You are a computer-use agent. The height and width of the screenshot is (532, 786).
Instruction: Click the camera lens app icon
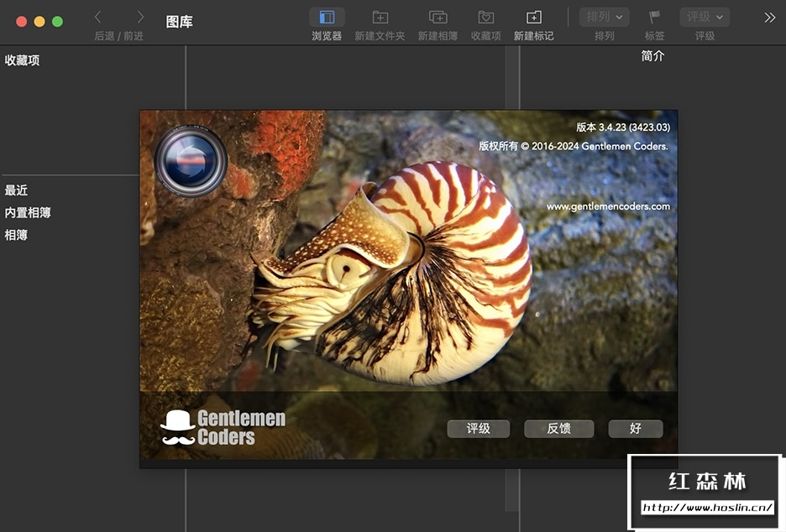191,160
